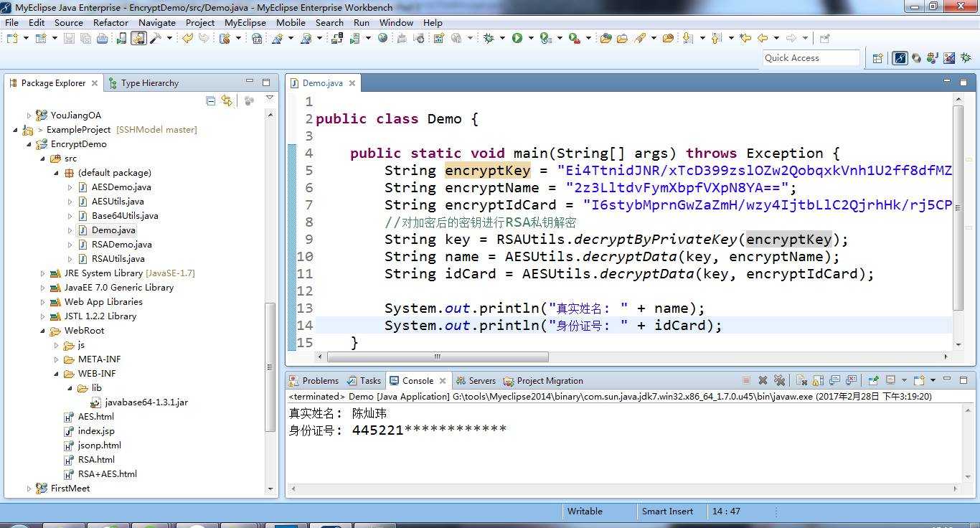Open the Run button dropdown arrow
The image size is (980, 528).
530,38
